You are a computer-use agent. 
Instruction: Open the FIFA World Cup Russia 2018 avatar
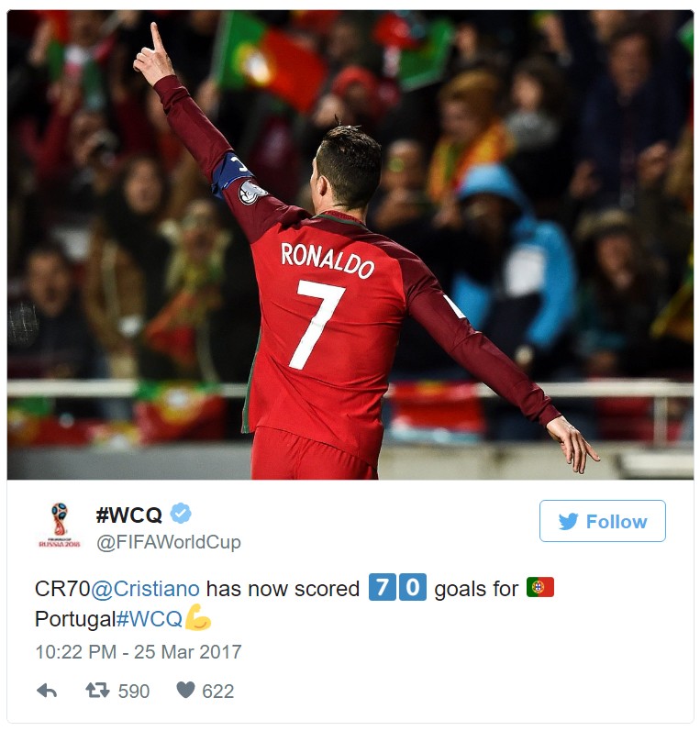click(60, 525)
